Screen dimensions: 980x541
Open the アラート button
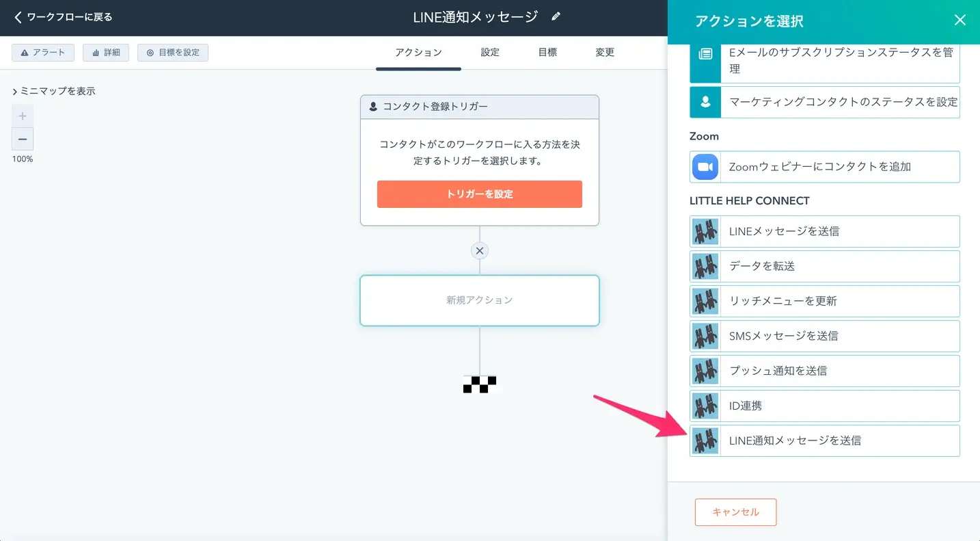pyautogui.click(x=43, y=53)
